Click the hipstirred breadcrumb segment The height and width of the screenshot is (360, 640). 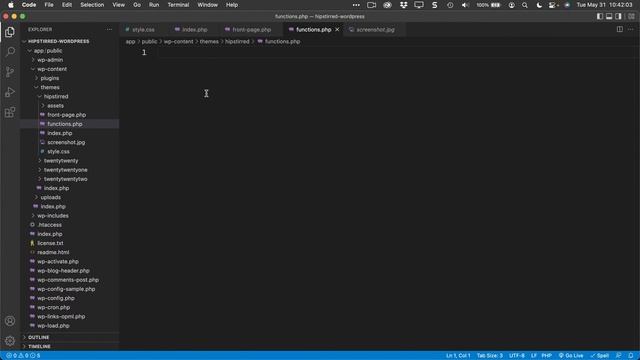point(237,41)
